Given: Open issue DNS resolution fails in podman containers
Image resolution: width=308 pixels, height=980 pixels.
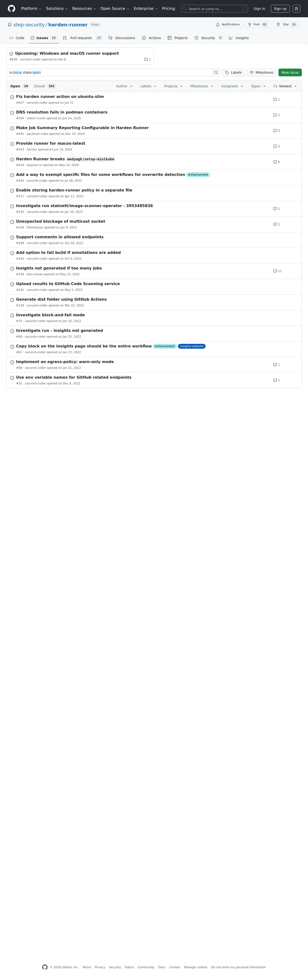Looking at the screenshot, I should click(62, 112).
